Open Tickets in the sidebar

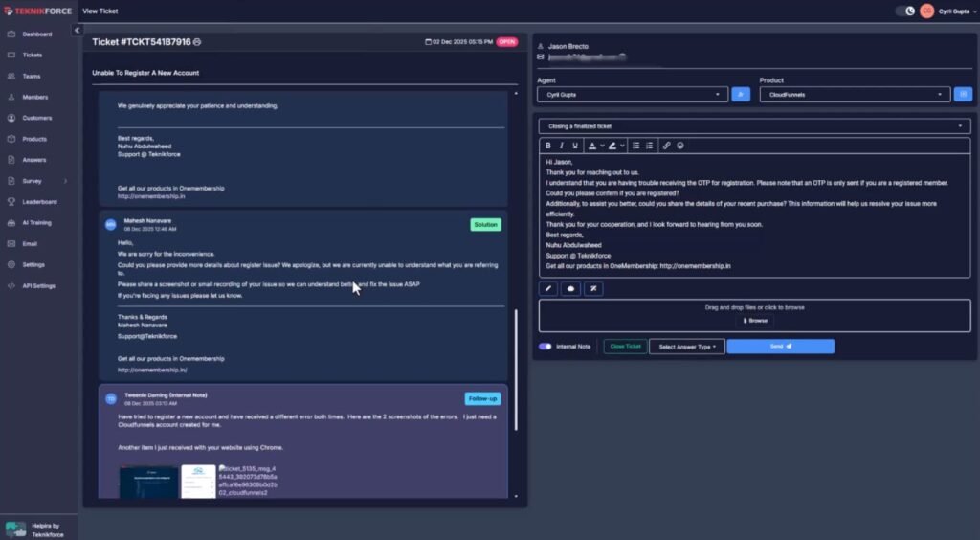click(x=33, y=55)
